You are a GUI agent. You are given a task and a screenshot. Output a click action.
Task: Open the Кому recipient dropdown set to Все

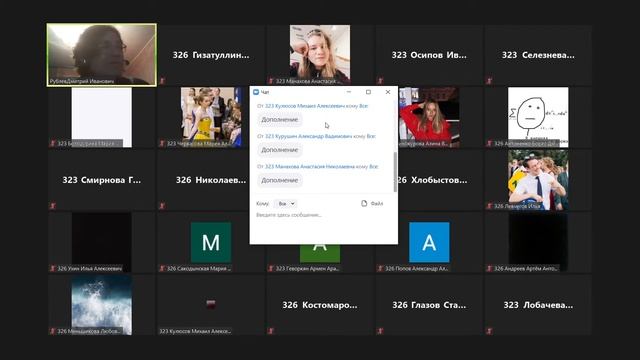285,203
